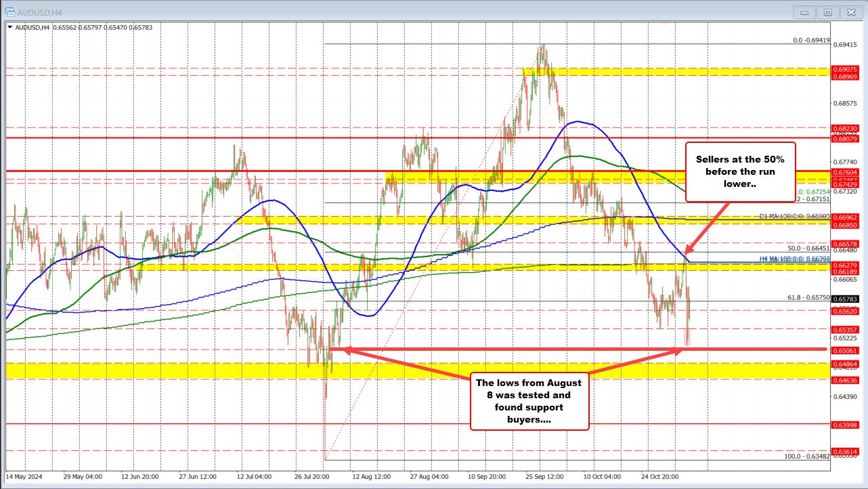Select the 'lows from August 8' annotation
This screenshot has height=489, width=868.
point(529,401)
